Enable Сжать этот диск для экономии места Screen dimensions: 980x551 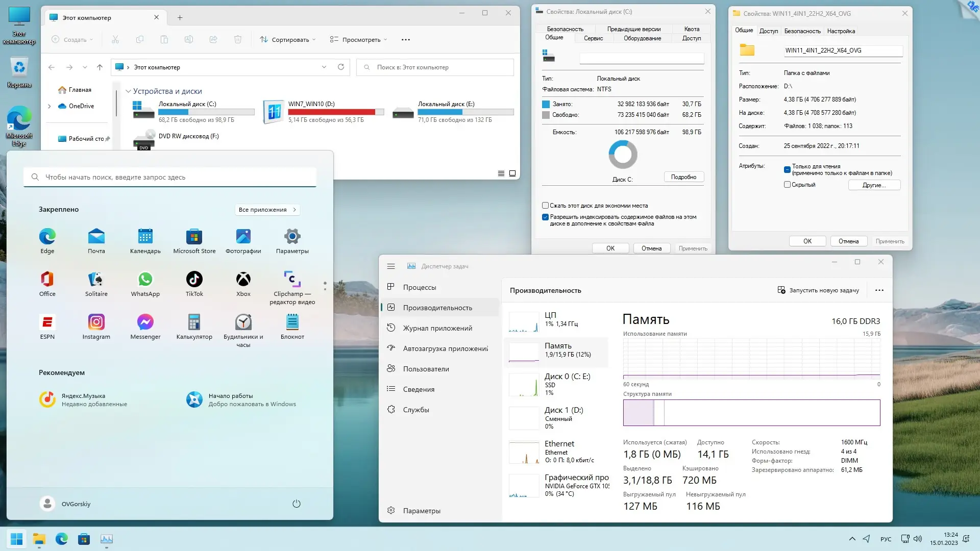click(x=545, y=205)
